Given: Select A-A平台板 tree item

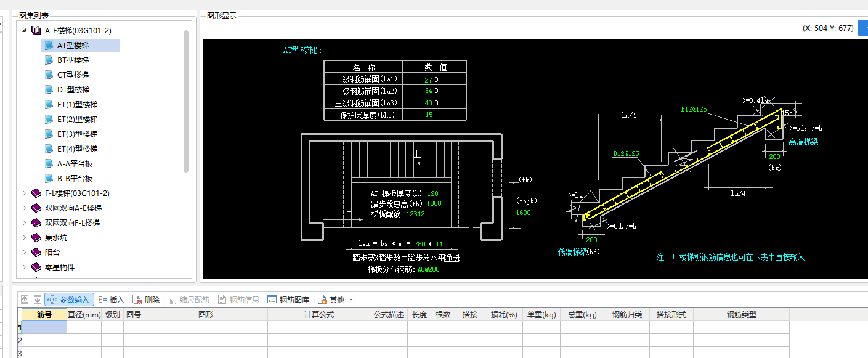Looking at the screenshot, I should 75,163.
